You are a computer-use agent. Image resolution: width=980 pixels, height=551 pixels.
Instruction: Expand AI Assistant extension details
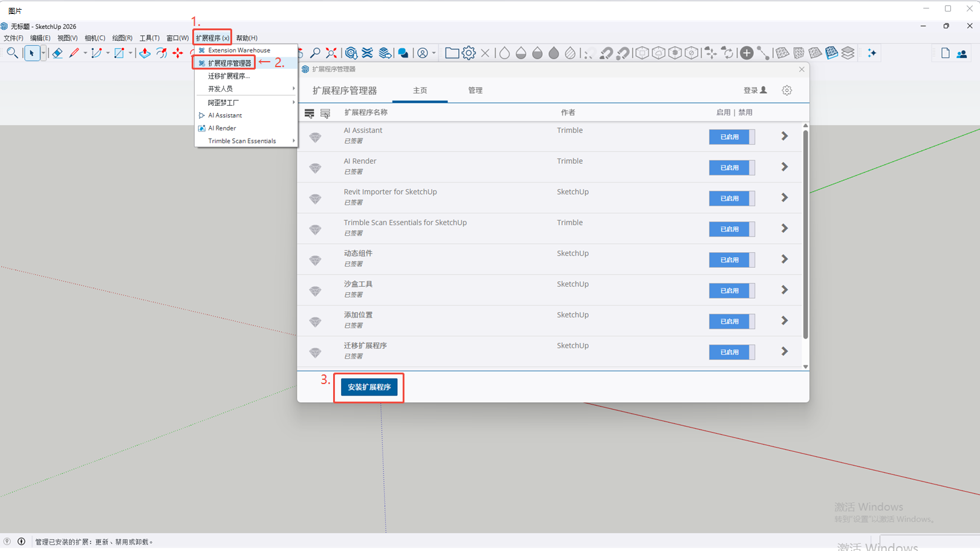785,136
